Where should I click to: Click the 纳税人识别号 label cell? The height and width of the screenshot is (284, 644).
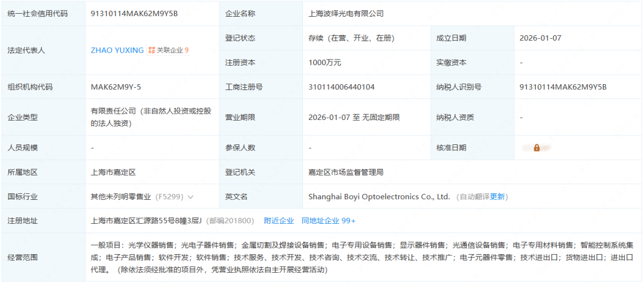(472, 87)
